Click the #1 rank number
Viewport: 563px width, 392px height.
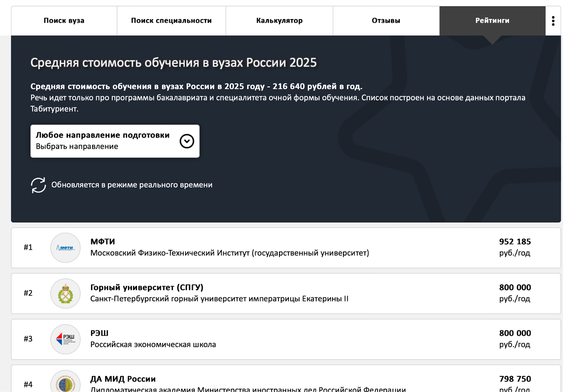(28, 247)
